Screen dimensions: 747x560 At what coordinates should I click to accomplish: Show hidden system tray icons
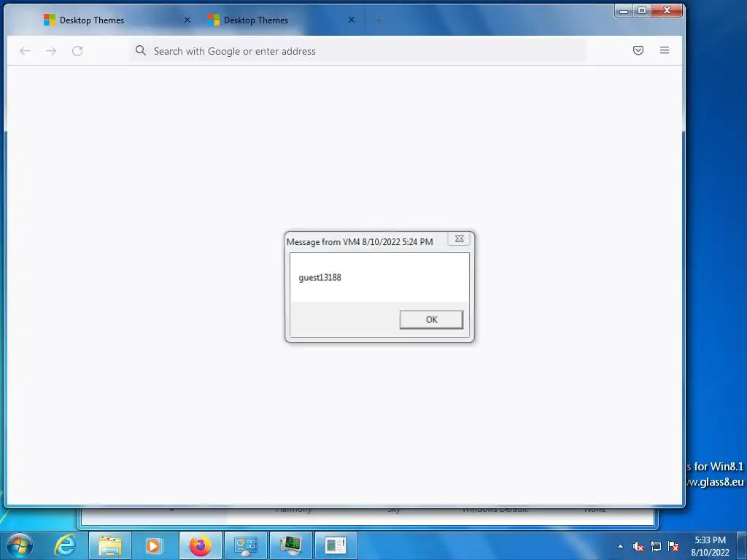620,546
